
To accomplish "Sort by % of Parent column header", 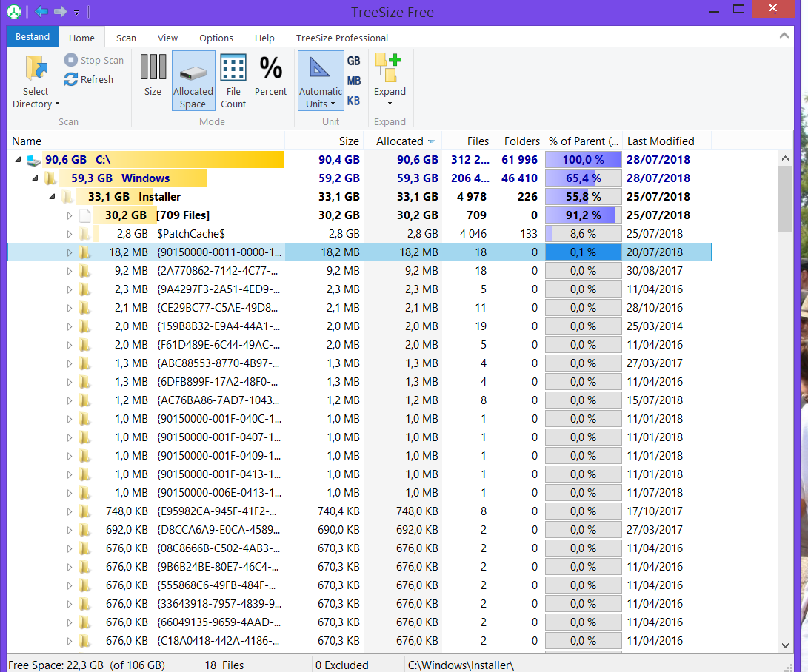I will (584, 141).
